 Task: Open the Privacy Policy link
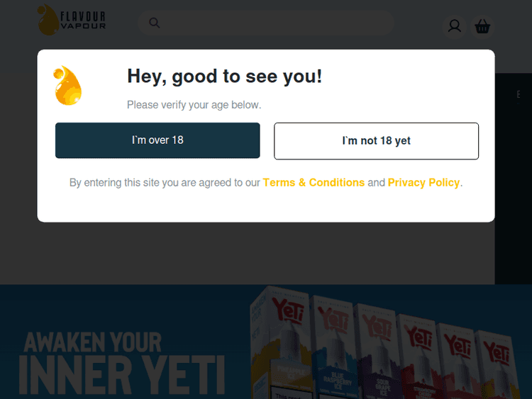pos(423,182)
